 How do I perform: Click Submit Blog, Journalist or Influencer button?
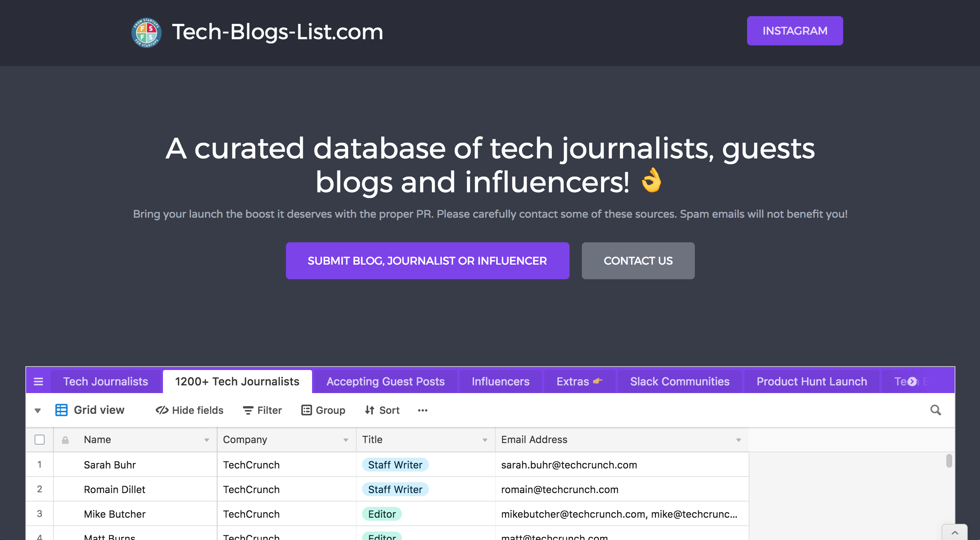pos(427,261)
